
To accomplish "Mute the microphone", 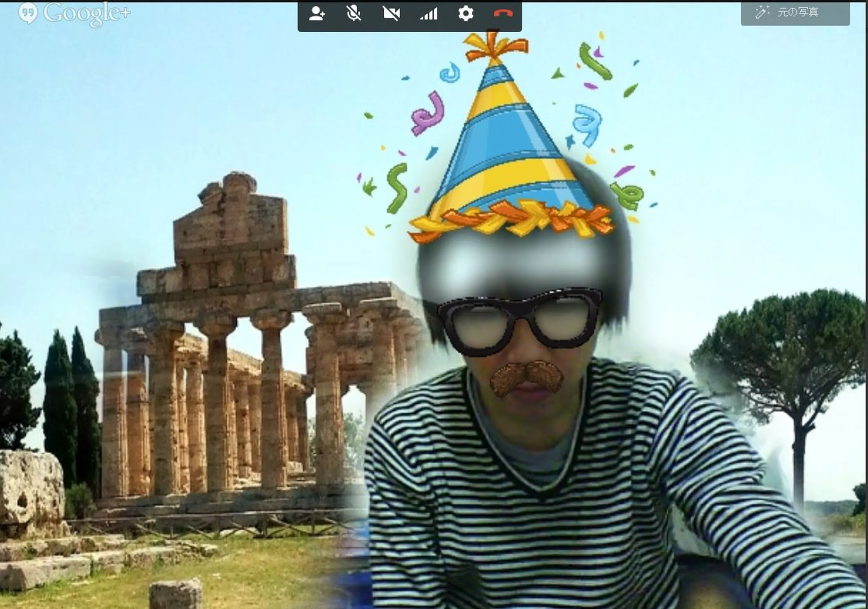I will 353,14.
